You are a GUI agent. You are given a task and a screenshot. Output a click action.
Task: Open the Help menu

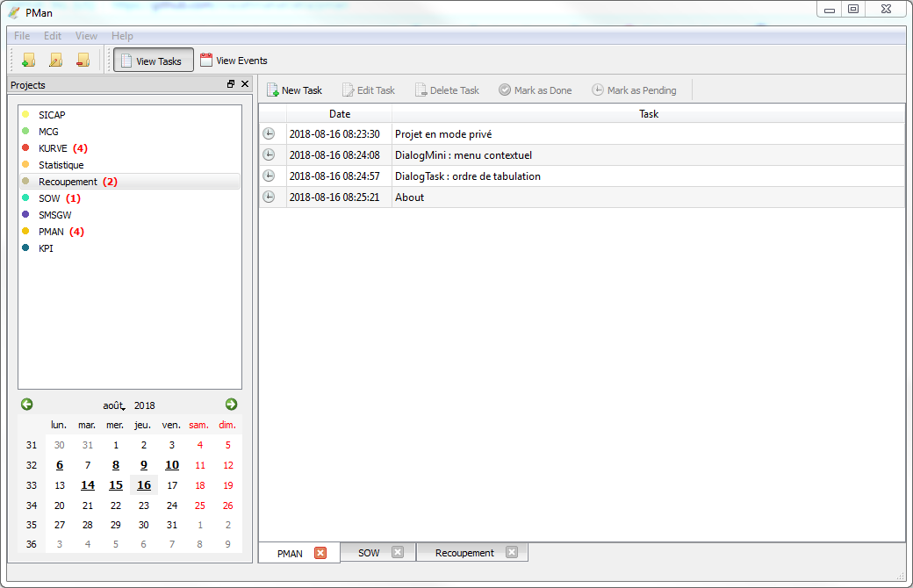pos(122,35)
